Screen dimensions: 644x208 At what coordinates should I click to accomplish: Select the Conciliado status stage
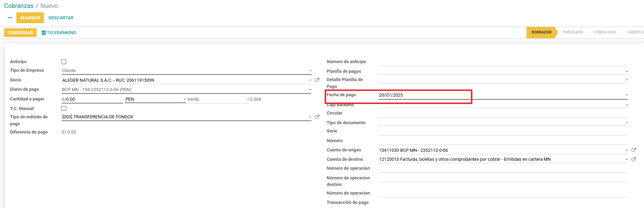coord(605,32)
